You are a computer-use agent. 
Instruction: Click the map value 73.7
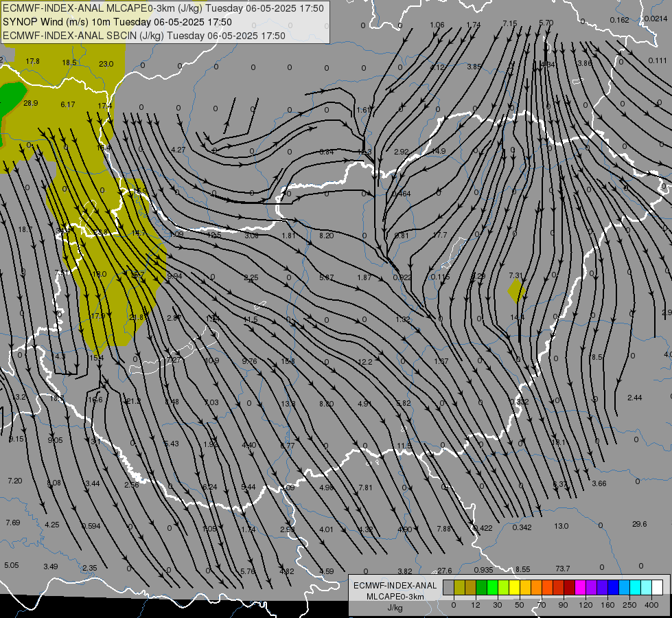pyautogui.click(x=563, y=569)
